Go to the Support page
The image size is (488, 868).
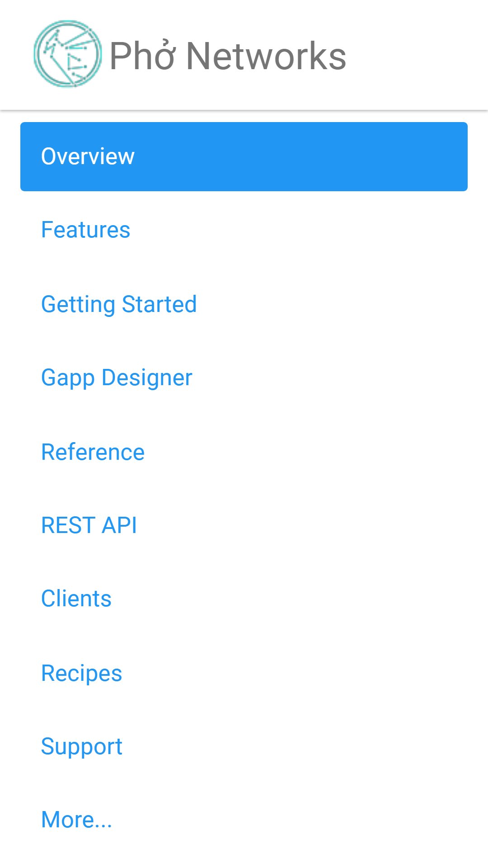coord(244,746)
